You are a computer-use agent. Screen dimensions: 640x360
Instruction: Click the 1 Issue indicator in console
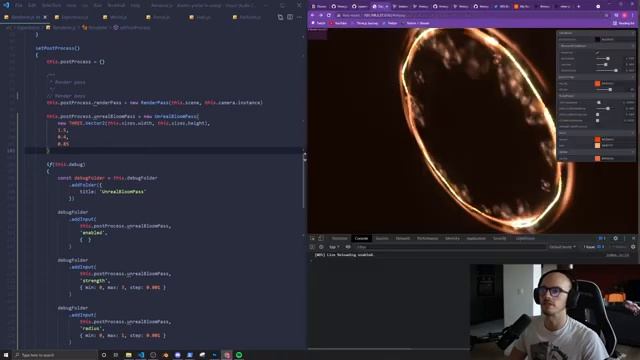(593, 247)
